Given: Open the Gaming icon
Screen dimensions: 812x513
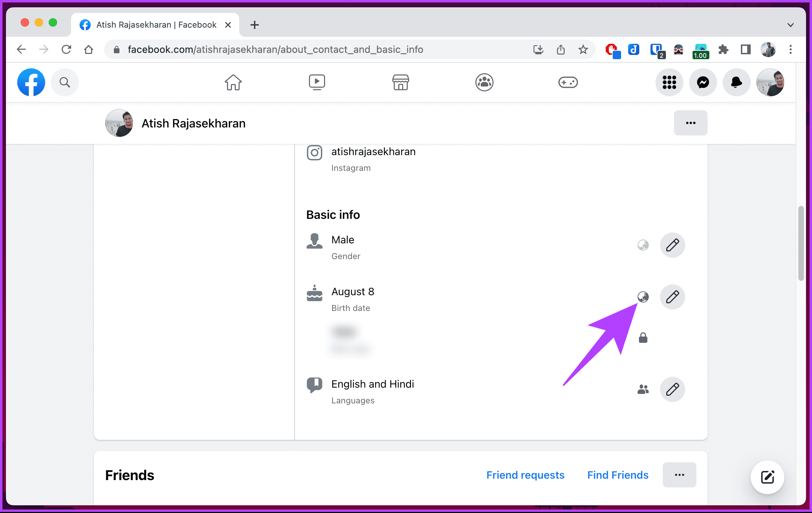Looking at the screenshot, I should pyautogui.click(x=568, y=82).
